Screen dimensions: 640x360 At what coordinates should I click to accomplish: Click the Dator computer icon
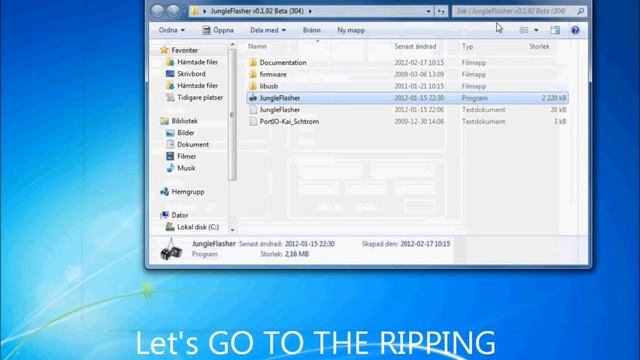pos(164,215)
